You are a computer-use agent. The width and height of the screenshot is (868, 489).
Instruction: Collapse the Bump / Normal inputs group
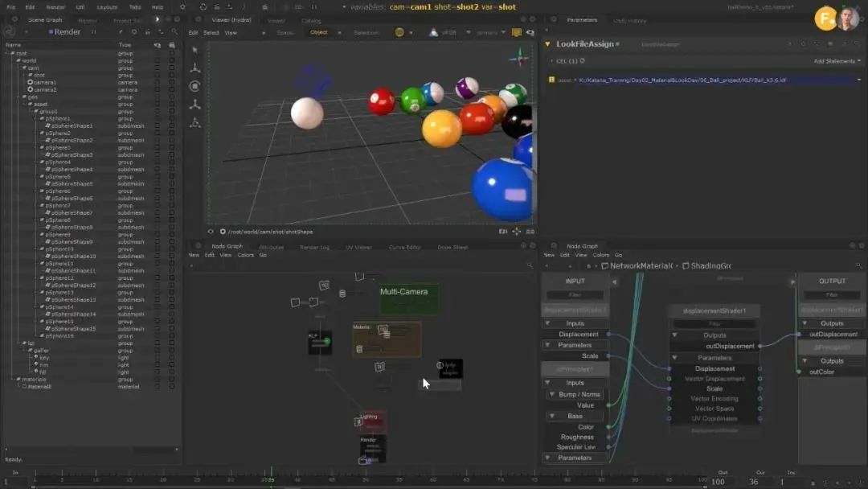pos(552,394)
